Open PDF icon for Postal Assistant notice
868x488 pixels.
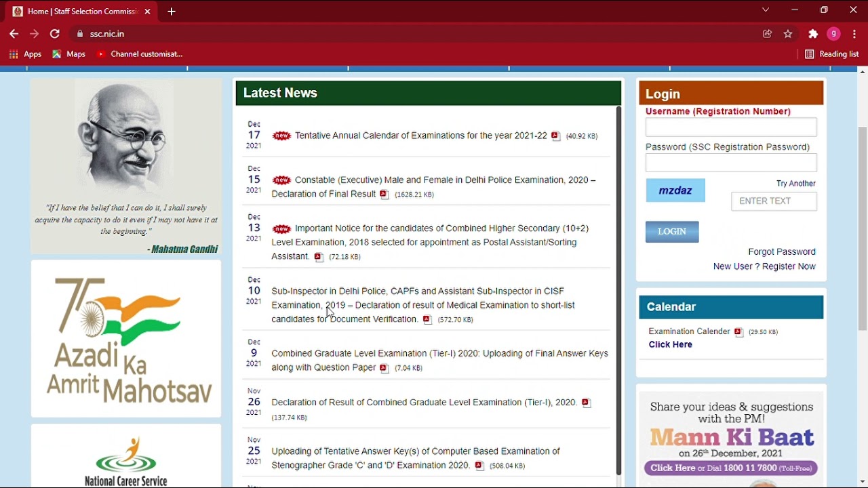(319, 257)
